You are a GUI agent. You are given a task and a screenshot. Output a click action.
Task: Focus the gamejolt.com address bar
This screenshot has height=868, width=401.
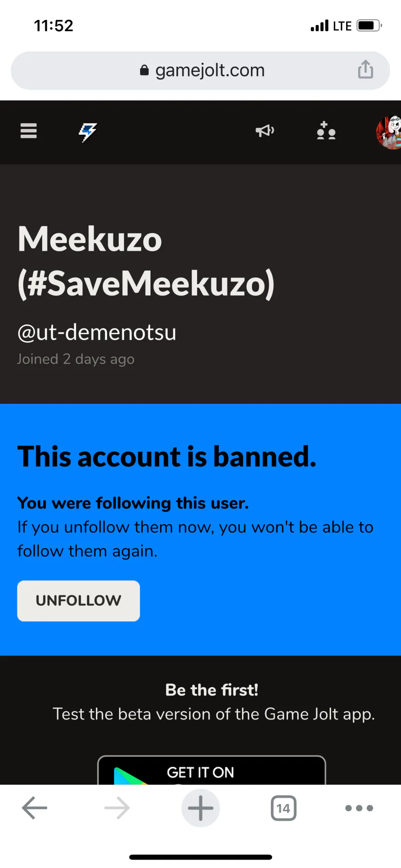209,70
